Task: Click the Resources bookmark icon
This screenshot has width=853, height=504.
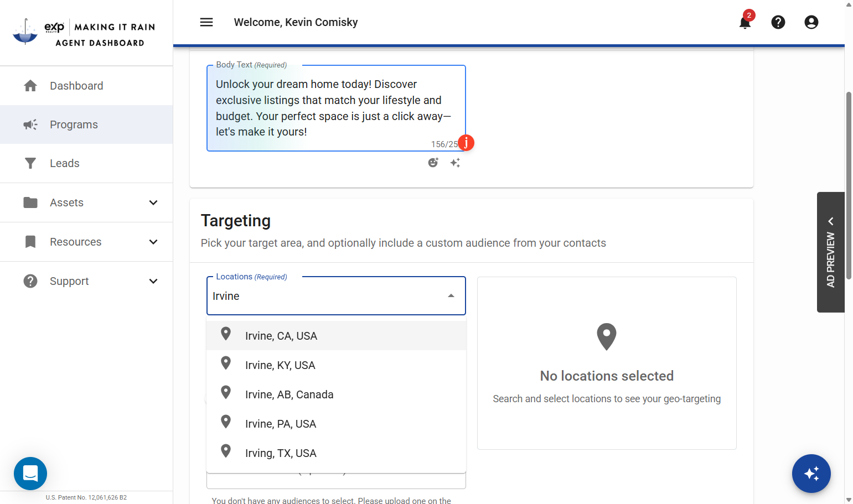Action: pos(30,242)
